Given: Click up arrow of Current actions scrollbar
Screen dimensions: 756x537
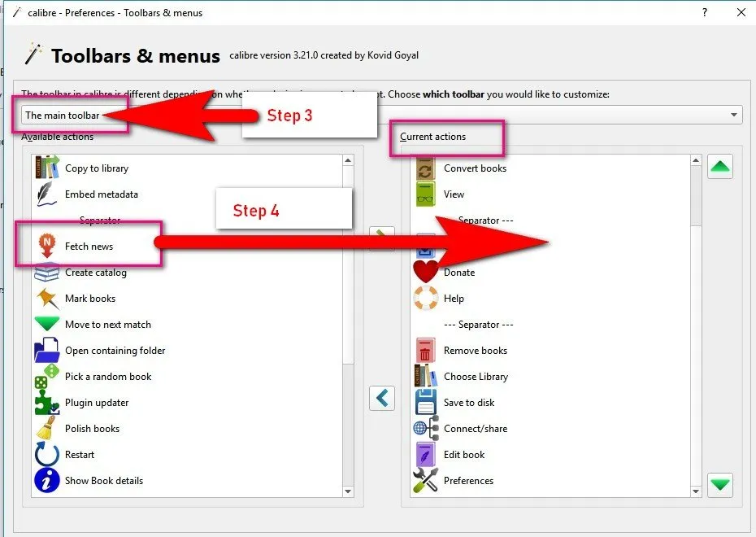Looking at the screenshot, I should [695, 160].
